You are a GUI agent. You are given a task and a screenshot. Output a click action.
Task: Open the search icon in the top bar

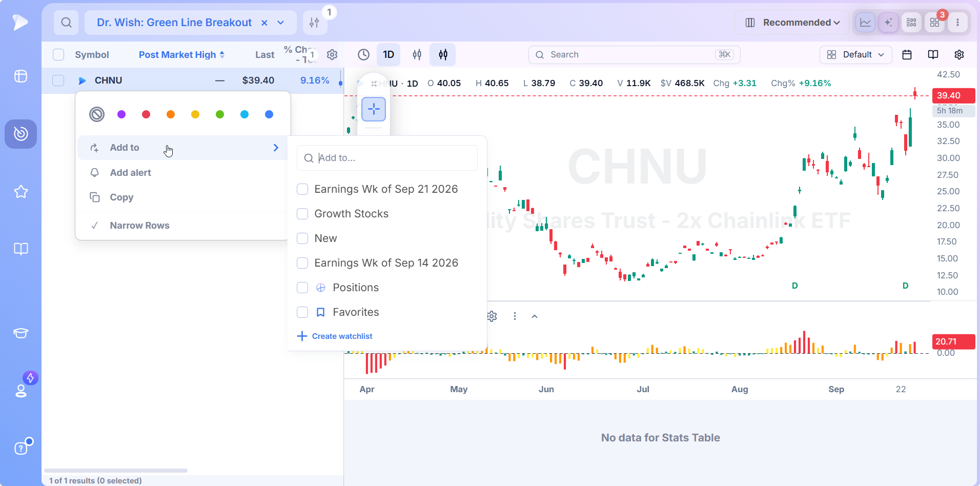(x=66, y=23)
